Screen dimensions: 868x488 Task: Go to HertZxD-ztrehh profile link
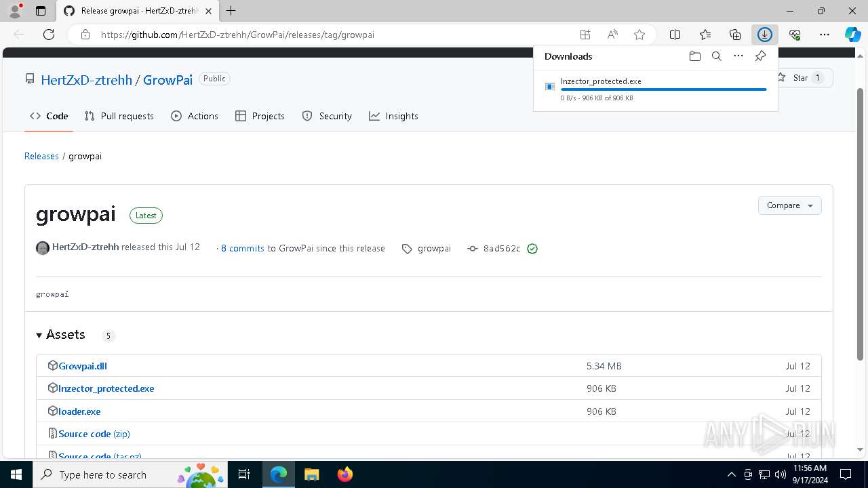coord(87,80)
